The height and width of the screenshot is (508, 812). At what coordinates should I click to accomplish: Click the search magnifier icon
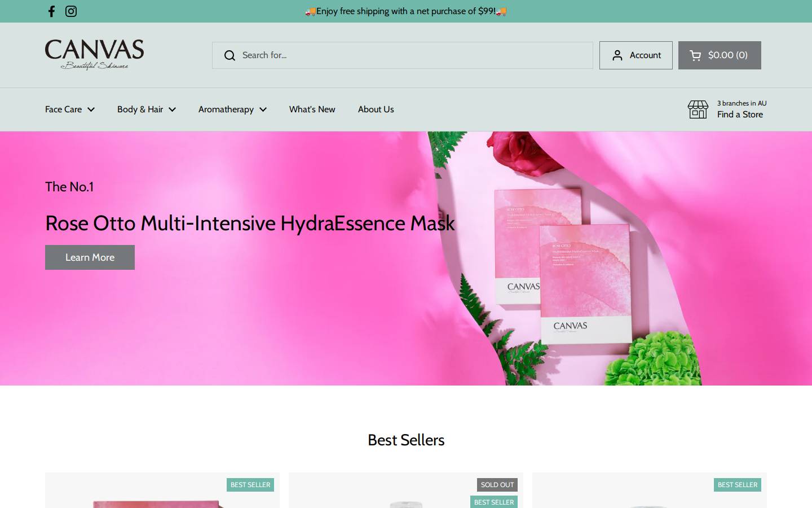click(x=230, y=55)
